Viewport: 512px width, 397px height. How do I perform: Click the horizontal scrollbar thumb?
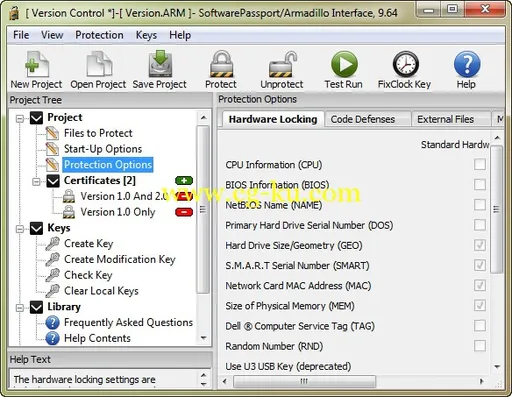coord(304,381)
